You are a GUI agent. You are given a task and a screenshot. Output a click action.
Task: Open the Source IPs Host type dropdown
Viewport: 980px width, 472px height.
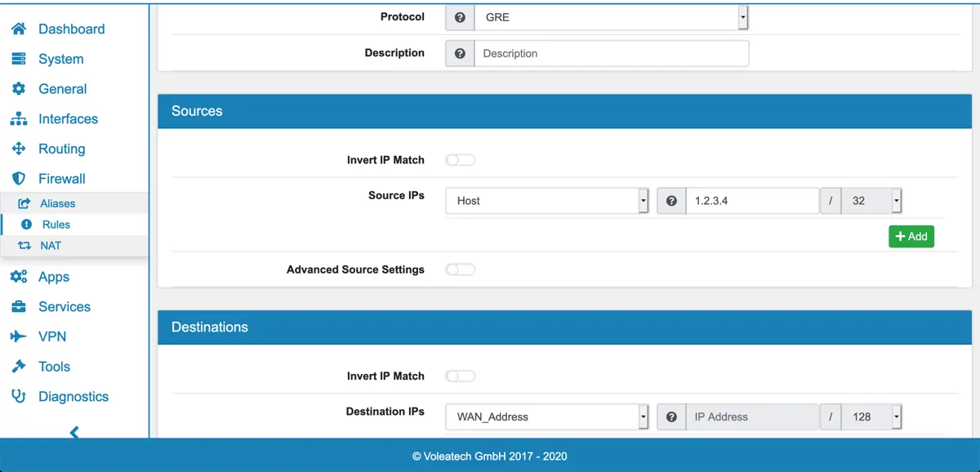click(547, 201)
